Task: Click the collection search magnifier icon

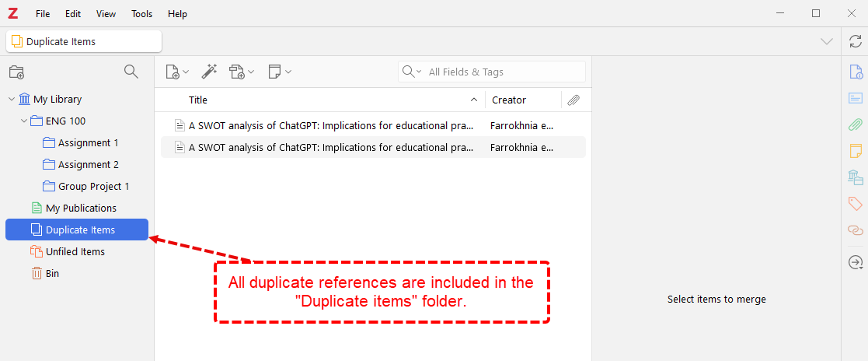Action: (x=131, y=72)
